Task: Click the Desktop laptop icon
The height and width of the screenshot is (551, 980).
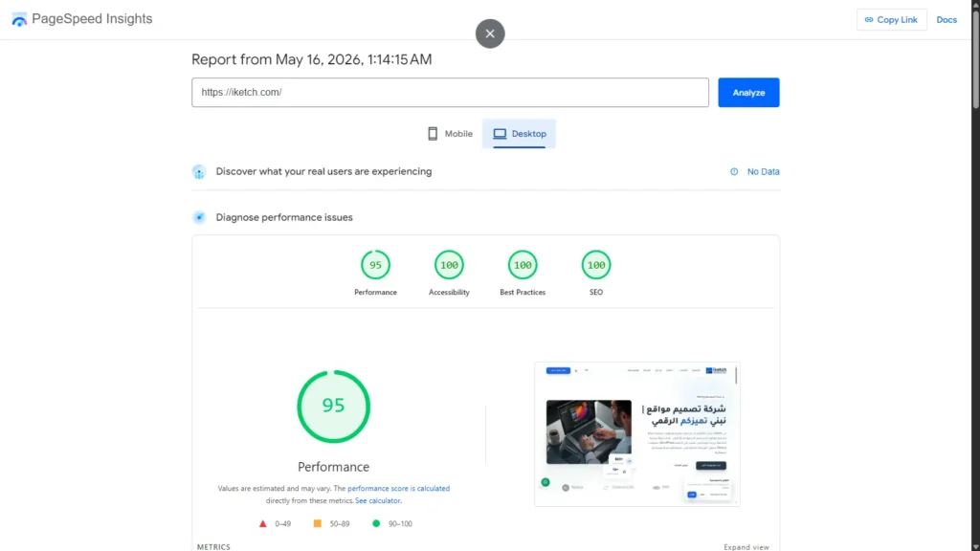Action: coord(500,134)
